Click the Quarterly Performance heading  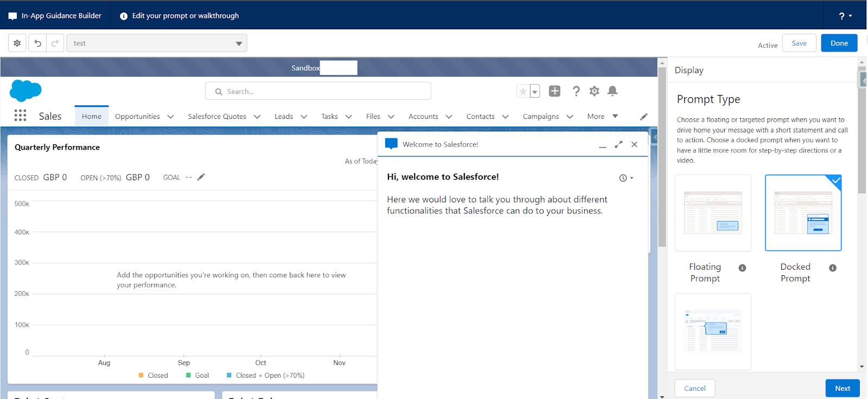coord(57,147)
